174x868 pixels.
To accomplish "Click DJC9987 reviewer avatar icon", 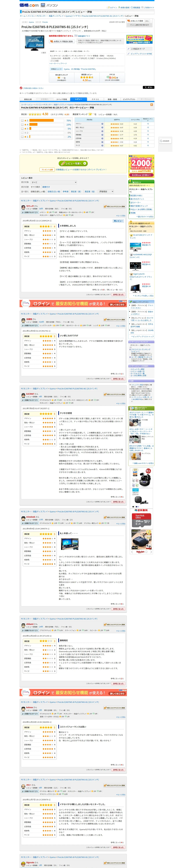I will point(24,395).
